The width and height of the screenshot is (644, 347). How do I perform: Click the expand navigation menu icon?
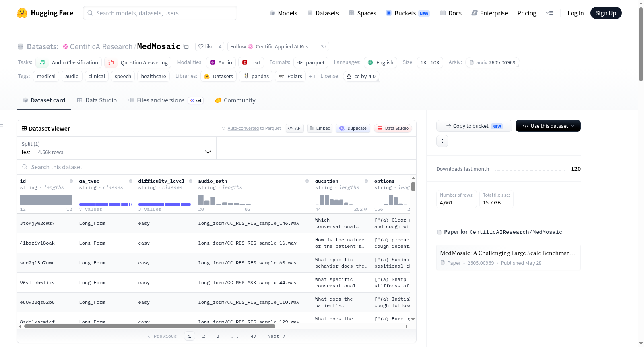pyautogui.click(x=549, y=13)
